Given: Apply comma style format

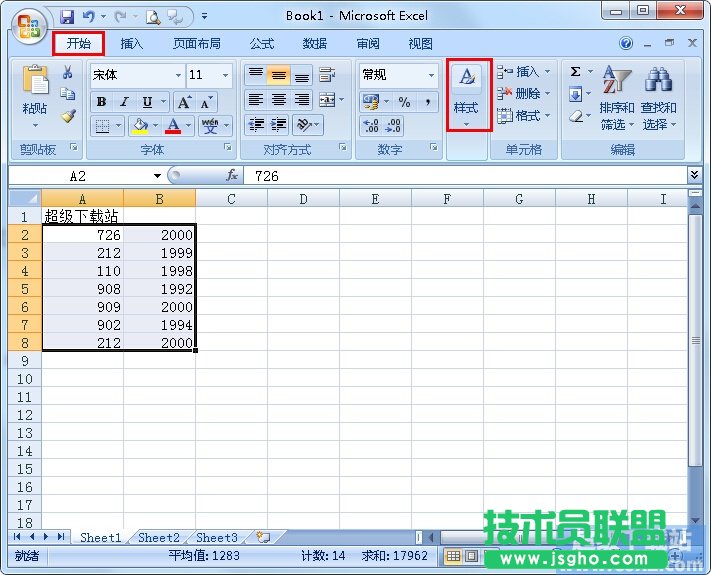Looking at the screenshot, I should (x=428, y=102).
